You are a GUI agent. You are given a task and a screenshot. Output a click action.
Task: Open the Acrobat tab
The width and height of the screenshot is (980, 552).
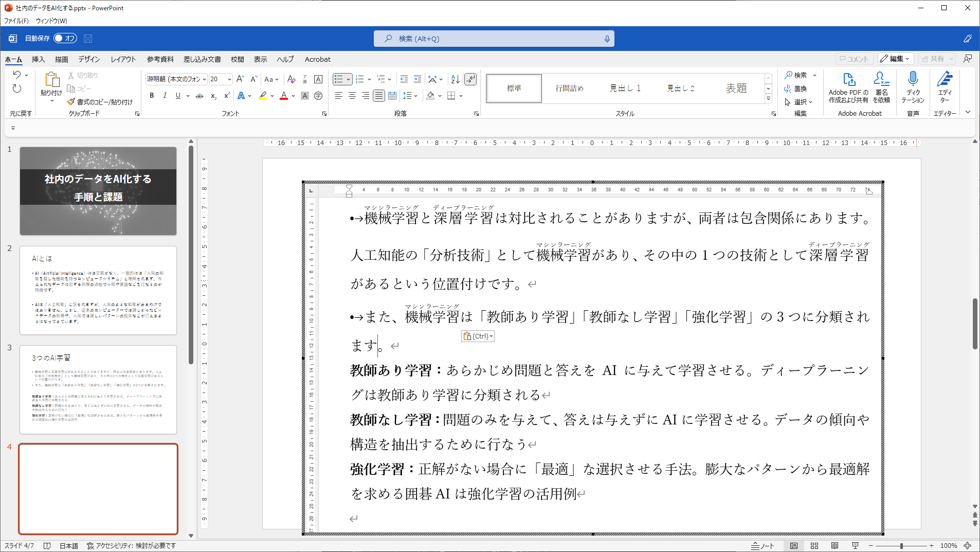317,59
